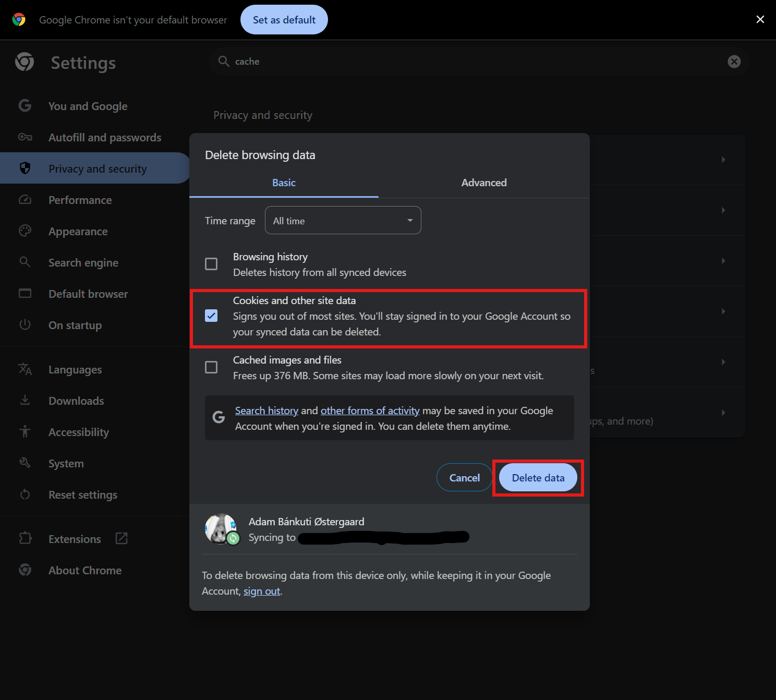Image resolution: width=776 pixels, height=700 pixels.
Task: Open On startup settings
Action: tap(75, 325)
